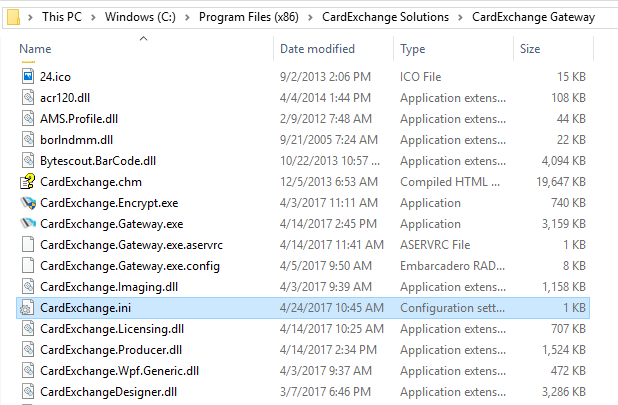Select the file named Bytescout.BarCode.dll
Viewport: 618px width, 405px height.
pyautogui.click(x=98, y=160)
